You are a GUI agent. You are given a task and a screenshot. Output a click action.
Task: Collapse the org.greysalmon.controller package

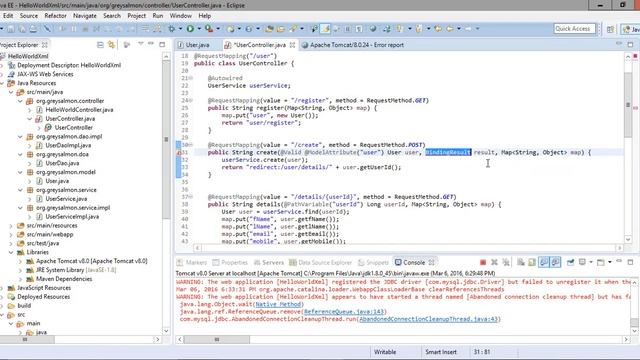pyautogui.click(x=20, y=101)
